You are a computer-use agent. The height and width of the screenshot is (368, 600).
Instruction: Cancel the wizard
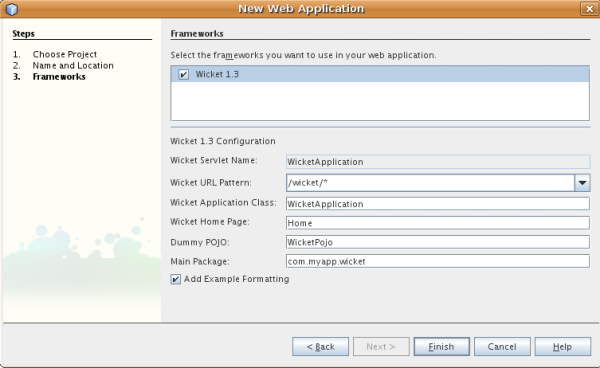(502, 347)
